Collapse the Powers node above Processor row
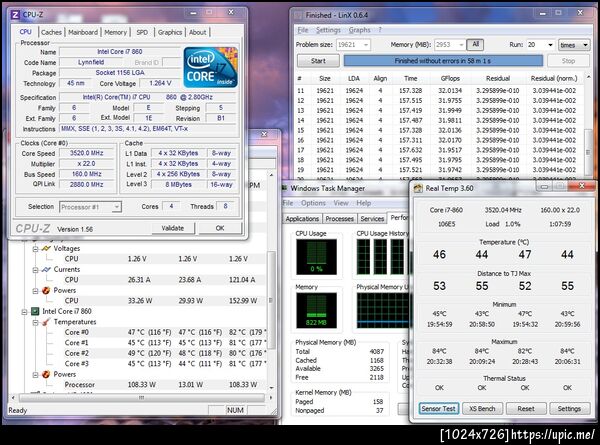Screen dimensions: 600x445 pos(36,375)
